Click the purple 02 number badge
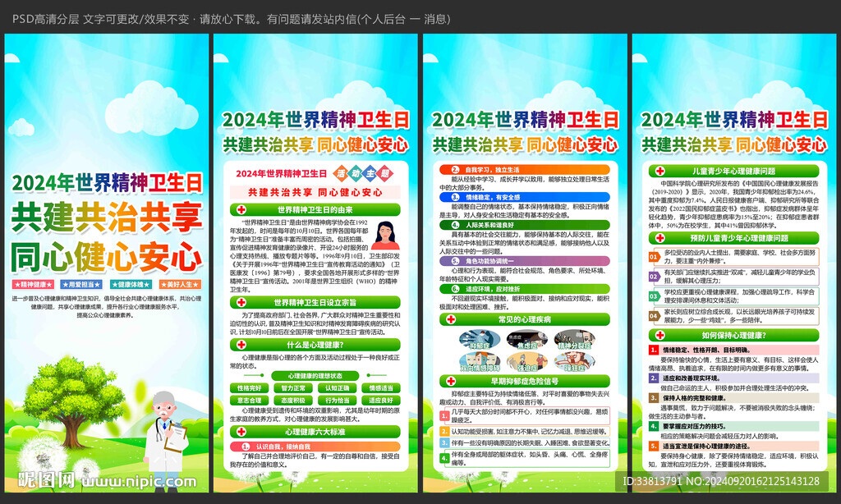Image resolution: width=841 pixels, height=504 pixels. 654,277
